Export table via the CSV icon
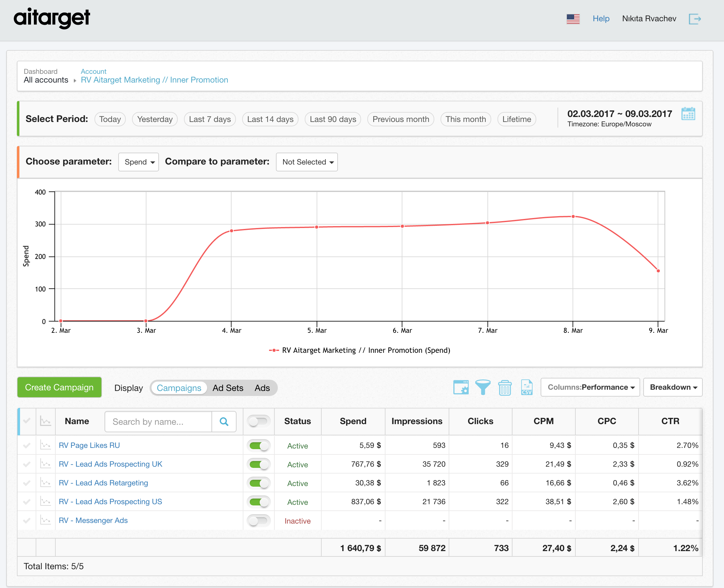The height and width of the screenshot is (588, 724). coord(527,387)
